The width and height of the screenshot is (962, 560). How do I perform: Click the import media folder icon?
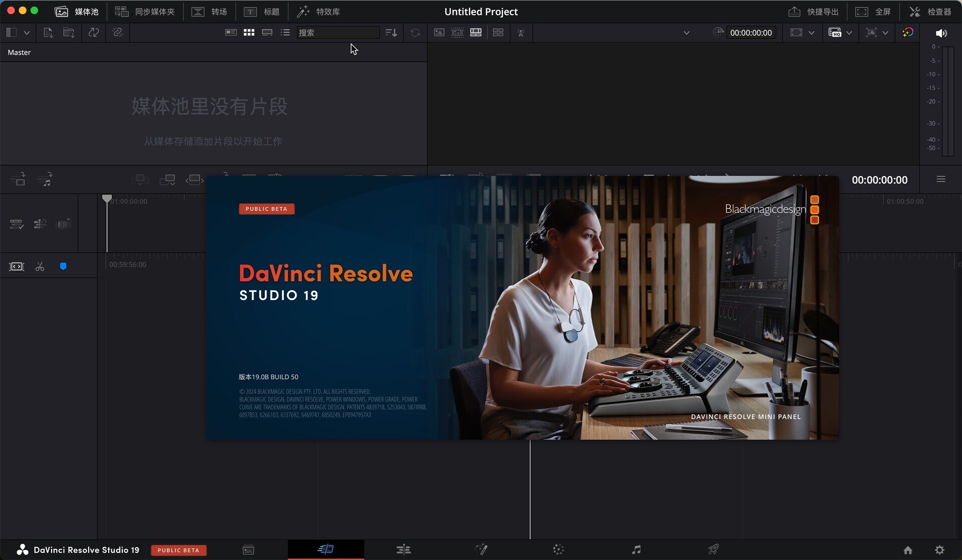click(x=69, y=33)
